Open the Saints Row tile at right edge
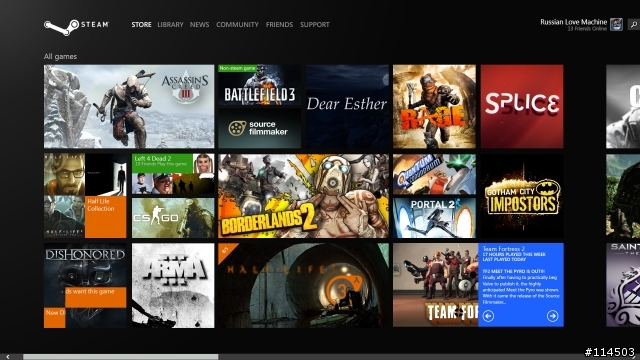 tap(623, 285)
